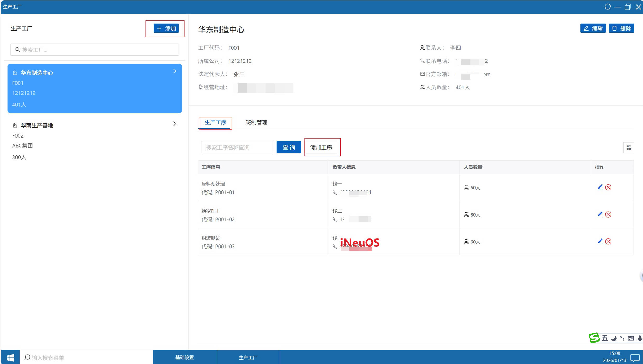Click the 添加工序 button
The width and height of the screenshot is (643, 364).
click(x=321, y=147)
